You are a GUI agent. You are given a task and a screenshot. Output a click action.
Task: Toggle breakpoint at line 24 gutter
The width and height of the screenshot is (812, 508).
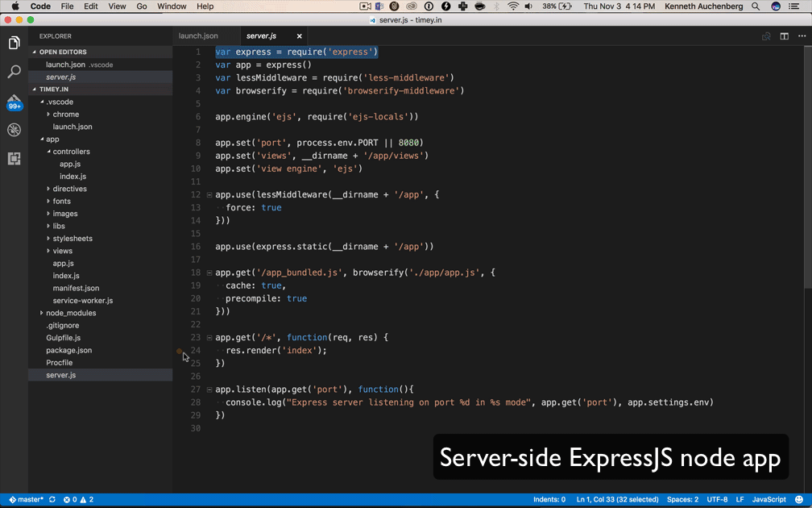179,351
